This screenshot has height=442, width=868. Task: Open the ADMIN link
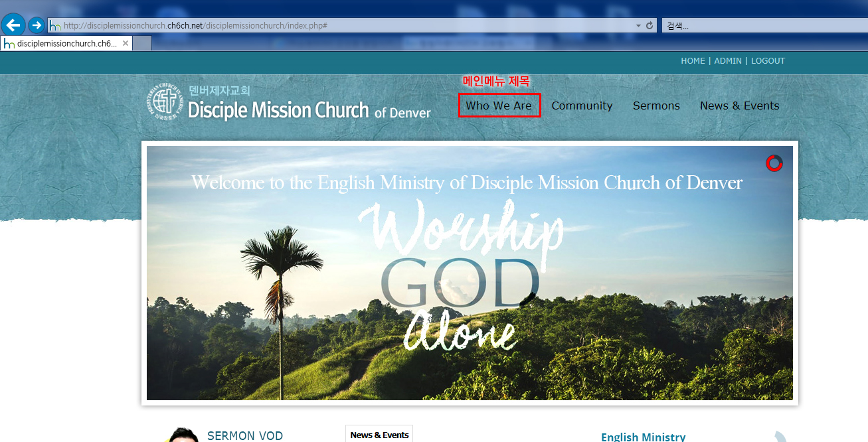(x=727, y=61)
